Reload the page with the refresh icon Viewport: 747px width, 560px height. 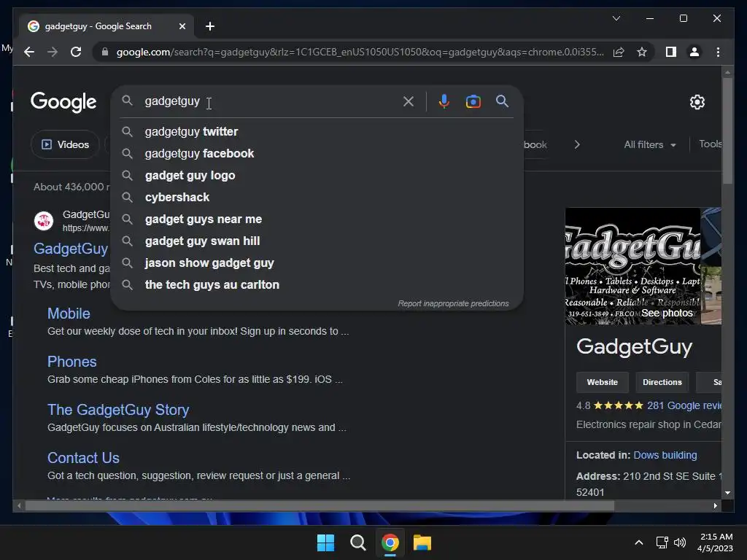coord(76,52)
